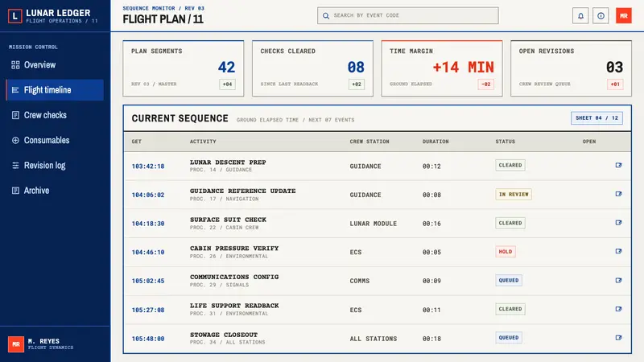
Task: Open Revision log section
Action: pyautogui.click(x=55, y=166)
